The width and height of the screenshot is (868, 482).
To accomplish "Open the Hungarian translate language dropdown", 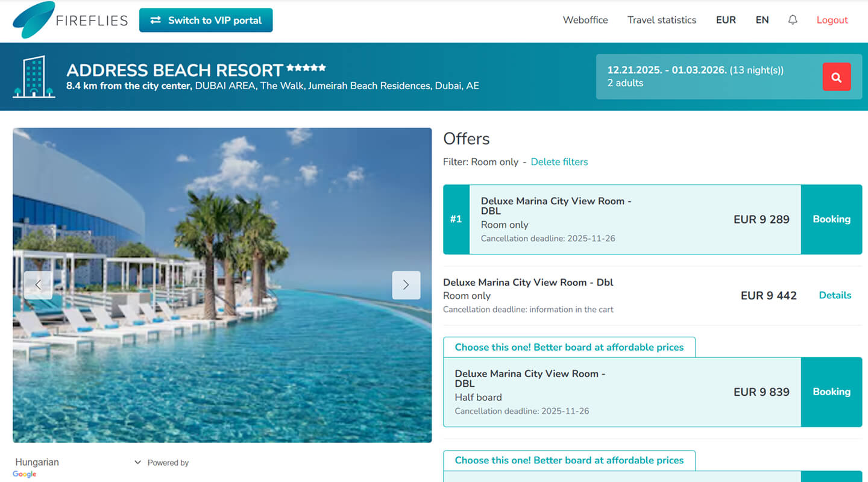I will (78, 462).
